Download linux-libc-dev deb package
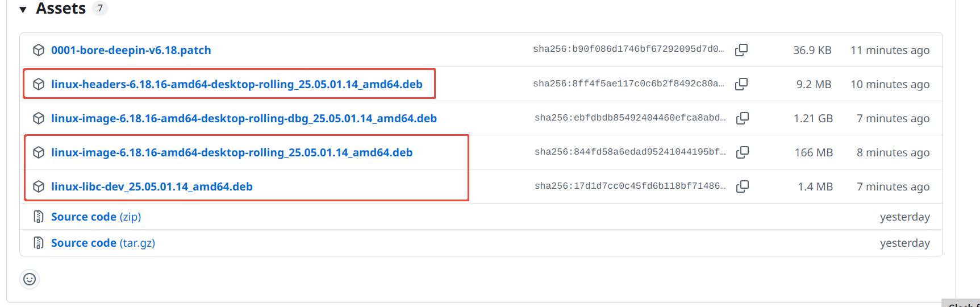 [x=152, y=186]
